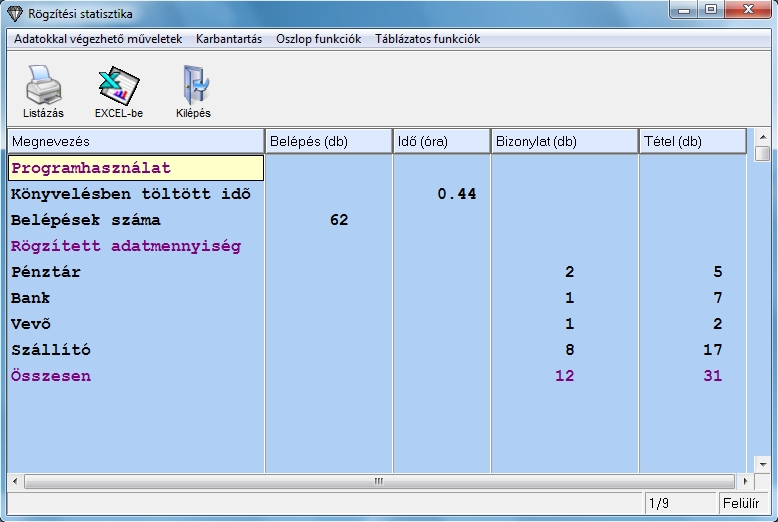Click the Összesen total row label

tap(51, 376)
